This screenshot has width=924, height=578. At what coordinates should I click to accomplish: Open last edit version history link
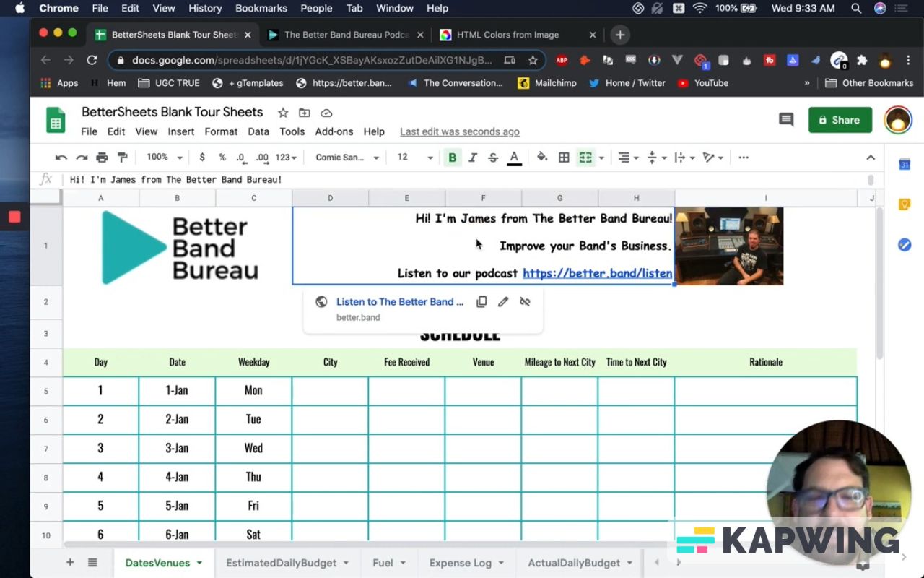[x=460, y=131]
